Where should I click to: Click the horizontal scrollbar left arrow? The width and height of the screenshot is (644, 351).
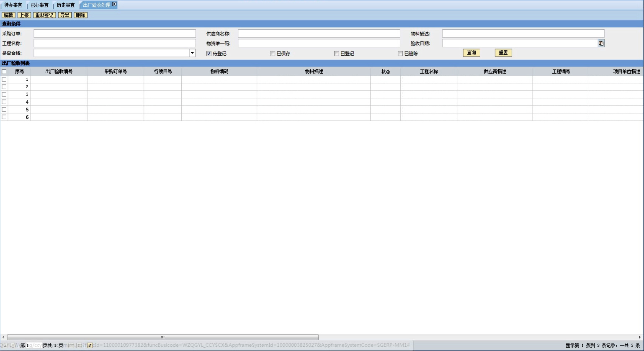click(x=4, y=337)
